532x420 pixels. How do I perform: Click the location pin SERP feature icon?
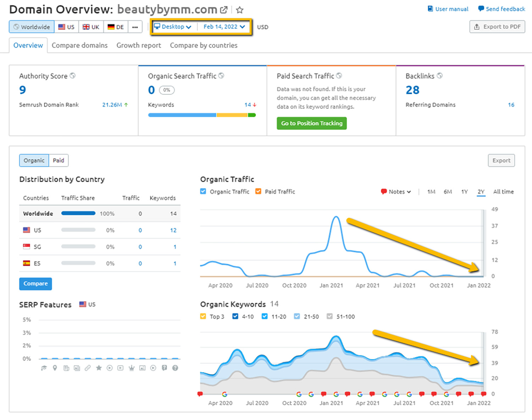point(55,368)
